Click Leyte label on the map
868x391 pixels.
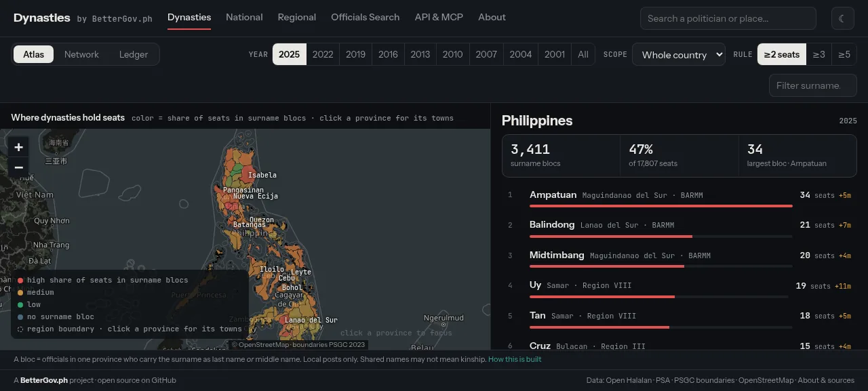pos(300,272)
